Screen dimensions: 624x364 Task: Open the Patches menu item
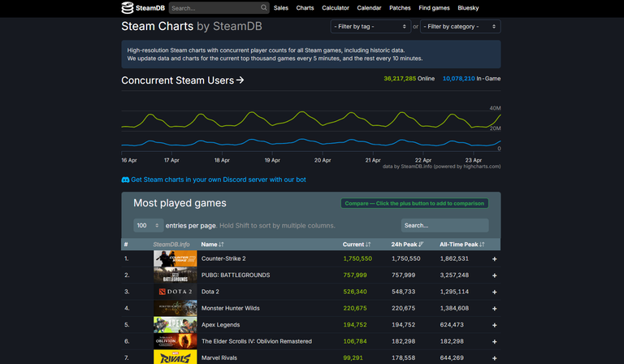click(400, 8)
